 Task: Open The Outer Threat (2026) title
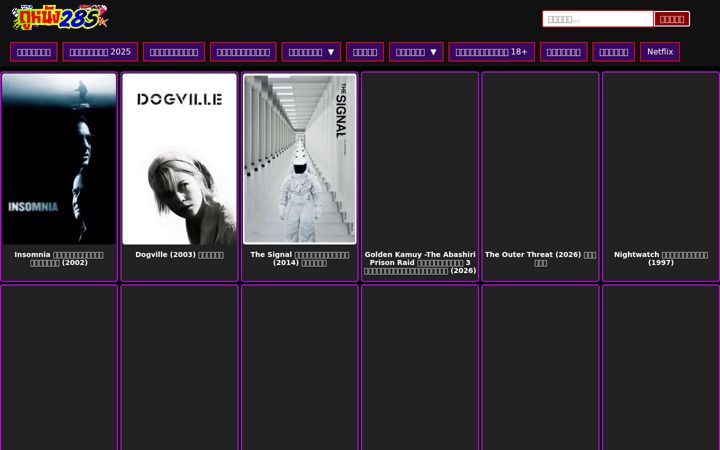(540, 259)
